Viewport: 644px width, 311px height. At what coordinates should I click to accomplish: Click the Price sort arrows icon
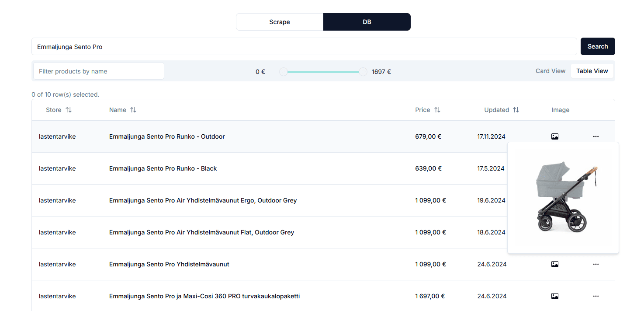[x=437, y=110]
